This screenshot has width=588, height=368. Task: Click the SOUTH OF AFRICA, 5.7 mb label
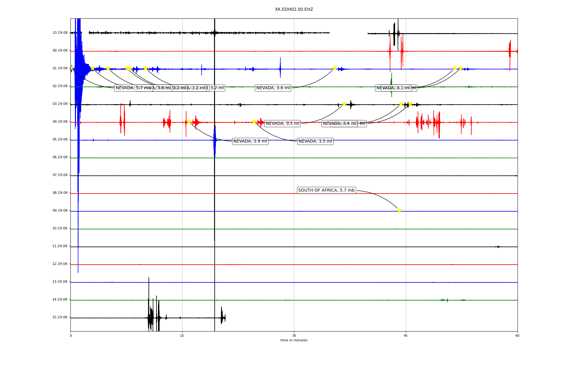(x=326, y=190)
